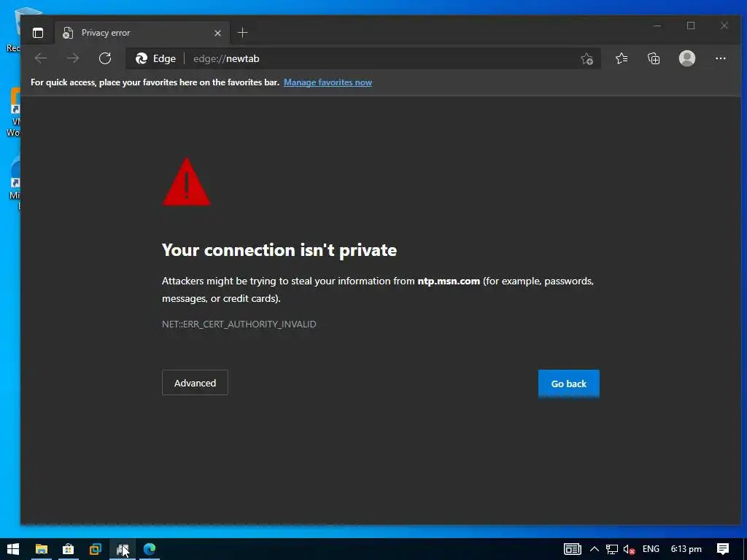Open Settings and more ellipsis menu
This screenshot has height=560, width=747.
(720, 58)
